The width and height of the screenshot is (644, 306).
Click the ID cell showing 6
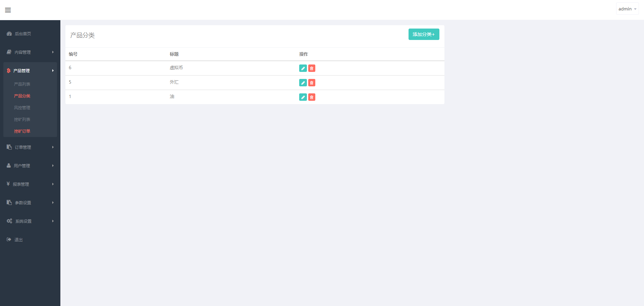pyautogui.click(x=70, y=68)
